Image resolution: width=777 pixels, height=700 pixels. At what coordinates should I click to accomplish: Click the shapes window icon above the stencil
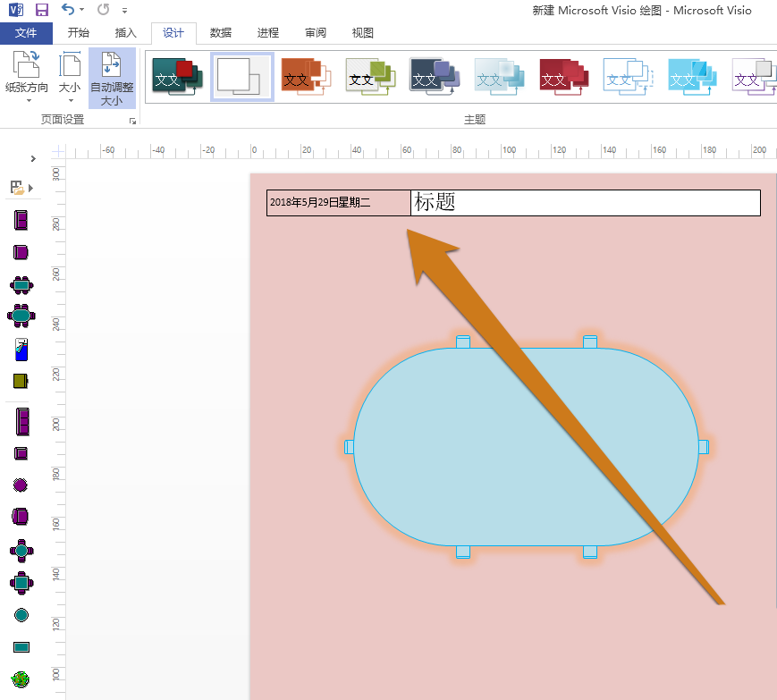(16, 188)
